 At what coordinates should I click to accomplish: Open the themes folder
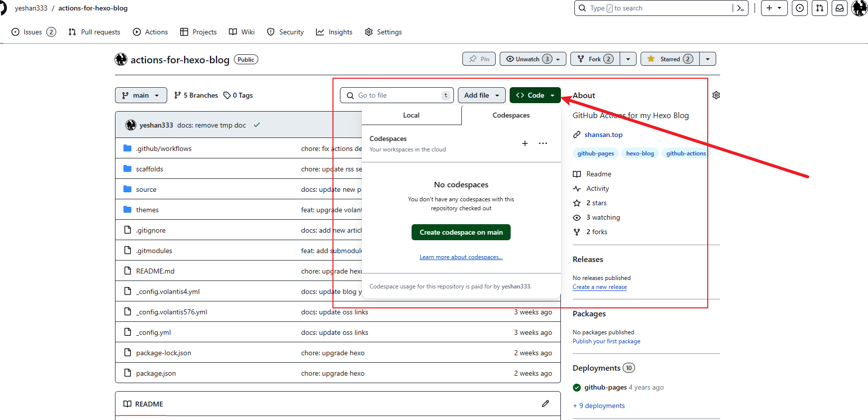[147, 210]
